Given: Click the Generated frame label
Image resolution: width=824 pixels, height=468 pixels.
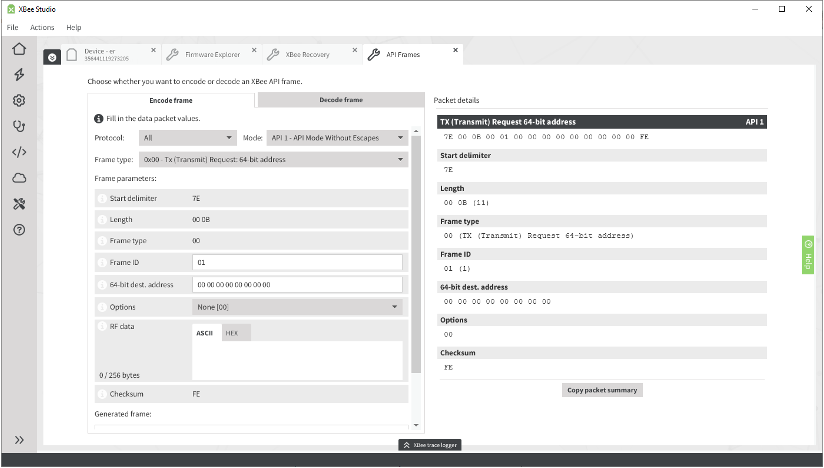Looking at the screenshot, I should tap(123, 414).
